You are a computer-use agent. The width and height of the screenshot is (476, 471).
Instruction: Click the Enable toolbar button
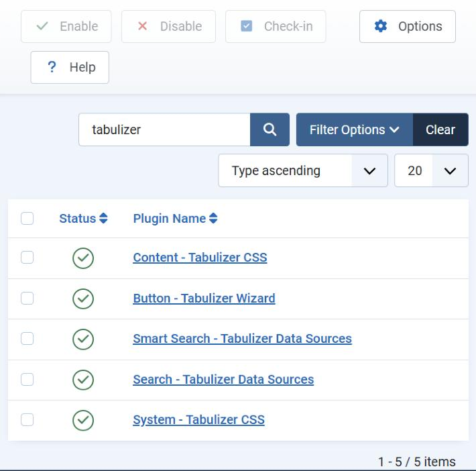(66, 26)
